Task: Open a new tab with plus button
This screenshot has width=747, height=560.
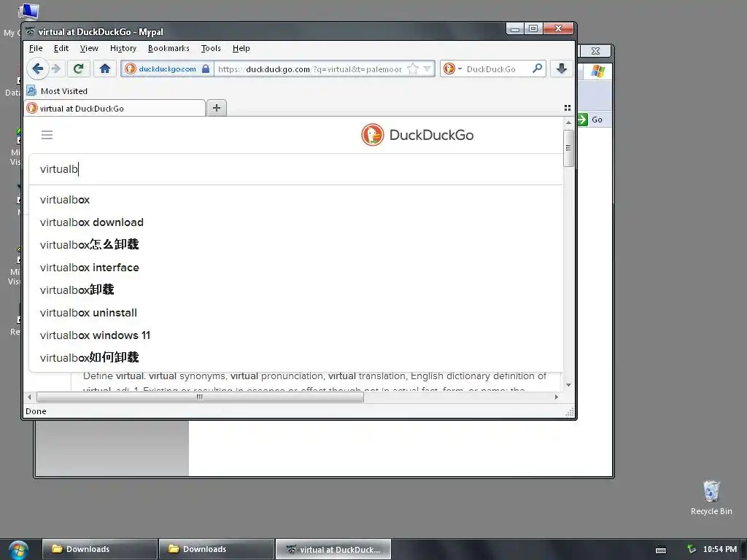Action: [x=217, y=108]
